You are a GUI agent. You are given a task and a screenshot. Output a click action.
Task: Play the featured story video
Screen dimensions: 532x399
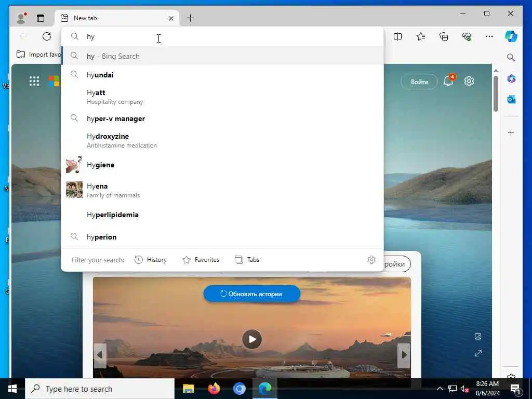(x=252, y=339)
